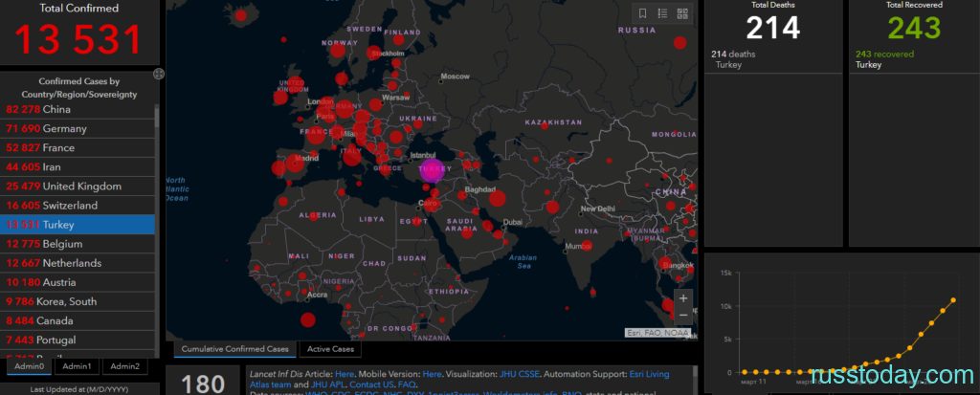This screenshot has width=980, height=395.
Task: Select the Admin0 tab
Action: point(30,367)
